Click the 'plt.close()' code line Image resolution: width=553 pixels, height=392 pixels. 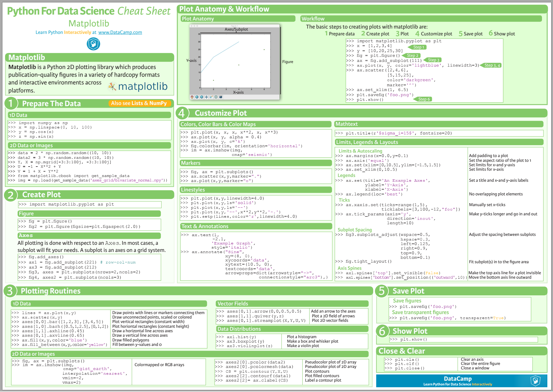coord(404,368)
